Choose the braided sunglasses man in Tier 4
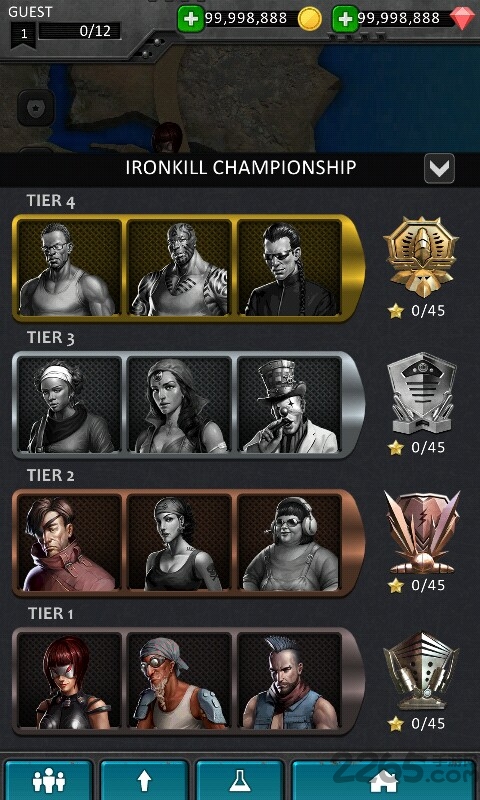This screenshot has height=800, width=480. pyautogui.click(x=289, y=268)
